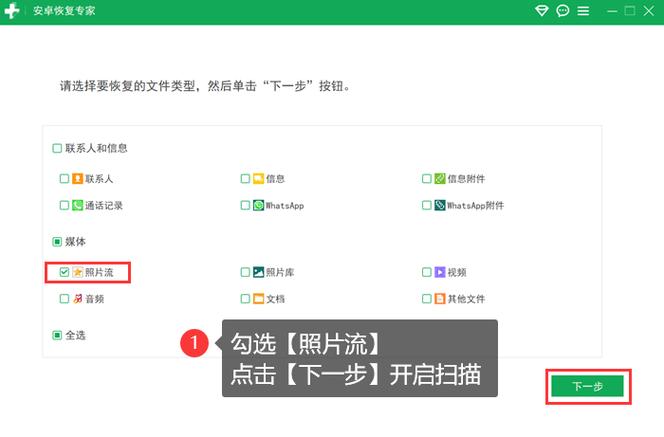
Task: Open the VIP diamond icon in title bar
Action: pos(542,11)
